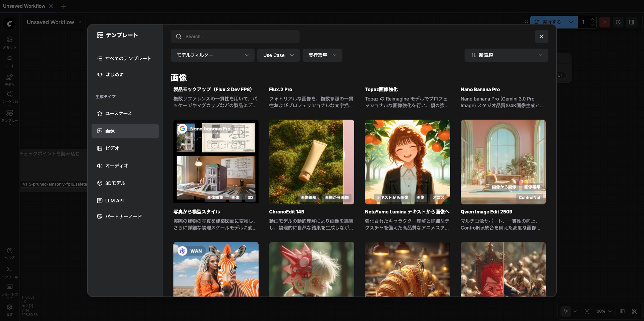Screen dimensions: 644x321
Task: Select the Unsaved Workflow tab
Action: pos(24,6)
